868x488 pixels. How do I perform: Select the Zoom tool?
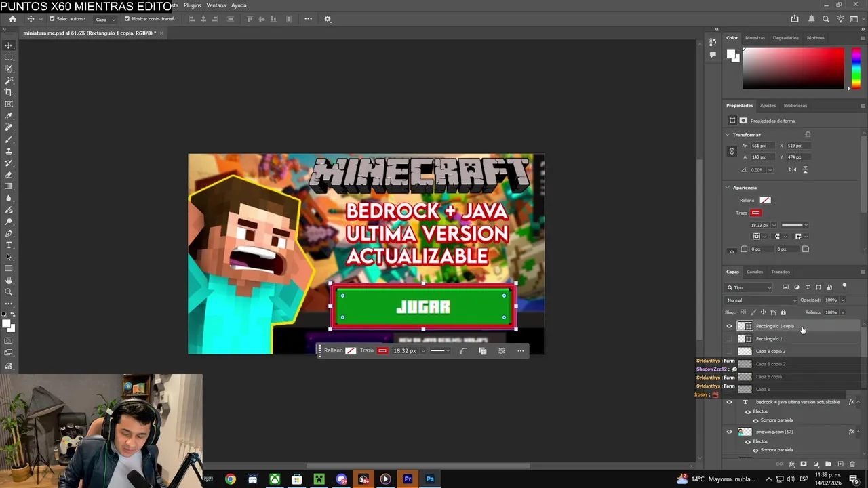[9, 292]
